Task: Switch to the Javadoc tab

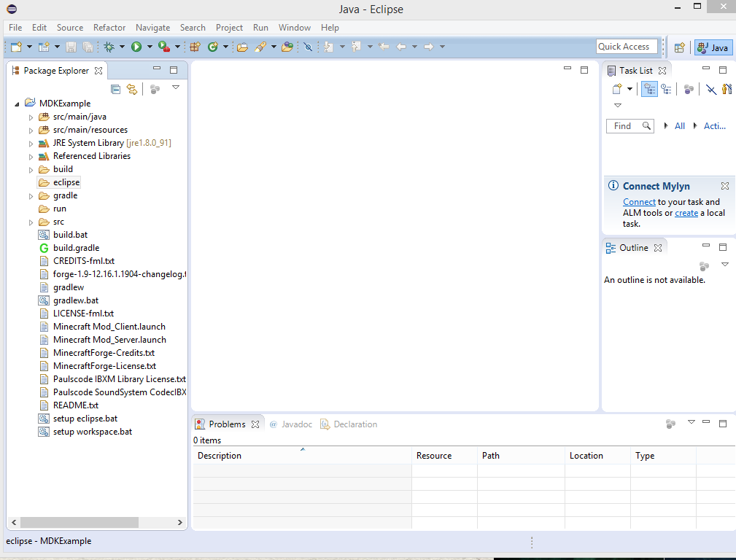Action: coord(292,424)
